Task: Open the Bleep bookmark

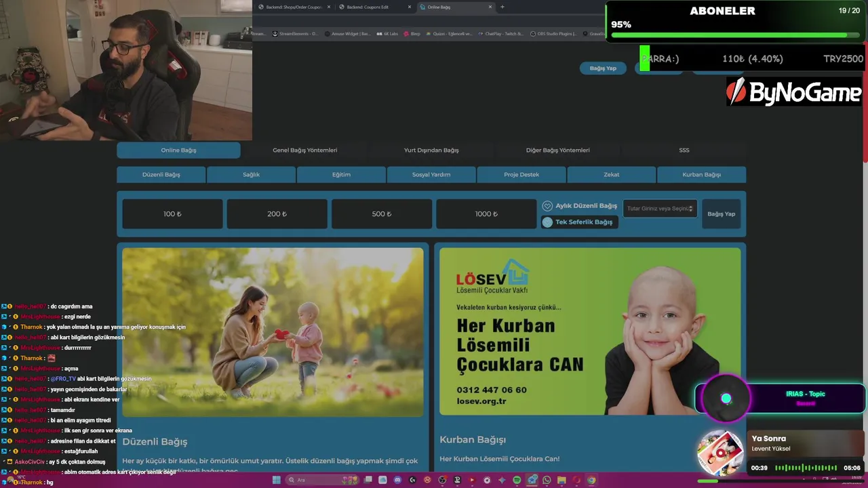Action: point(412,33)
